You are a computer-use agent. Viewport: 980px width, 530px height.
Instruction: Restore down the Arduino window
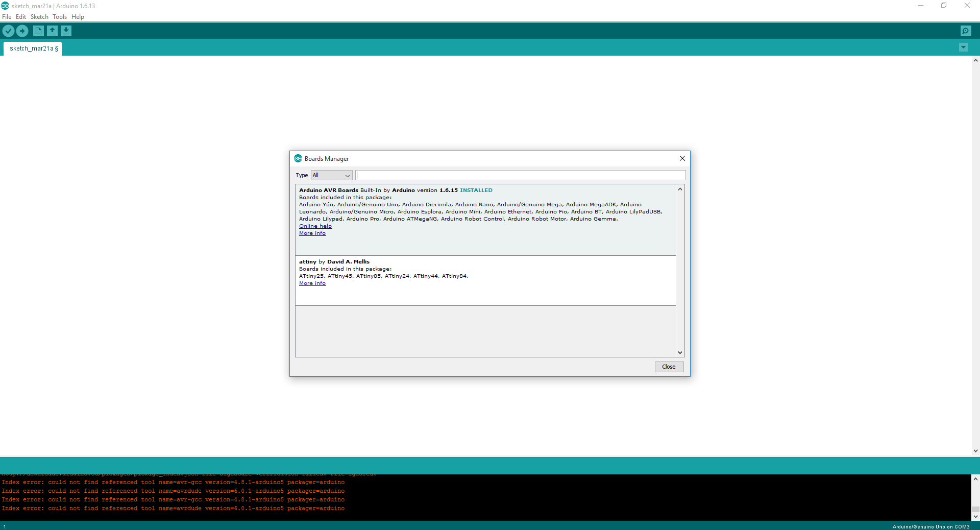click(x=944, y=6)
